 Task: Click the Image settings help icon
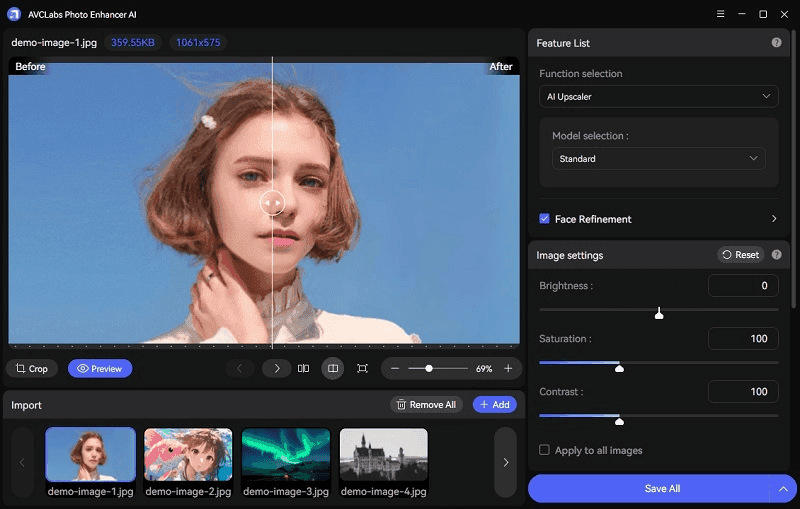tap(776, 254)
